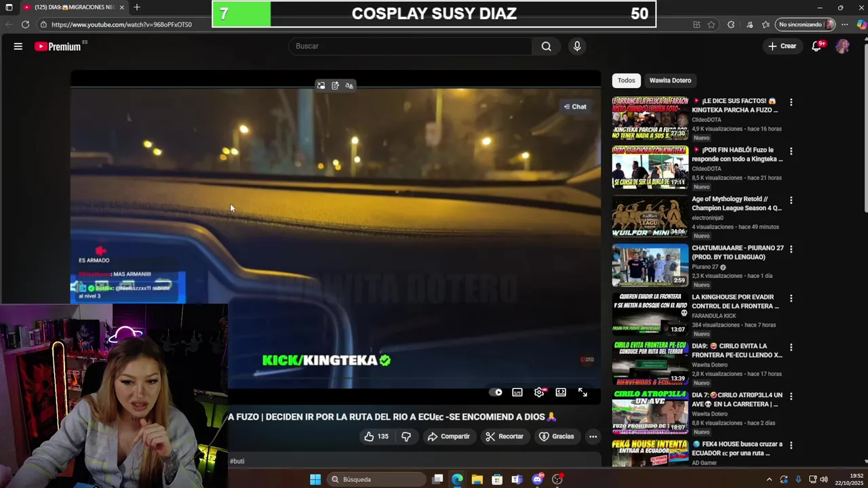This screenshot has height=488, width=868.
Task: Open a new browser tab
Action: (x=137, y=7)
